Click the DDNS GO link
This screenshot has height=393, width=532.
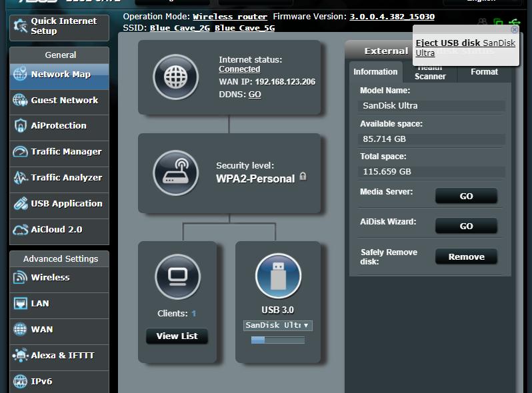pyautogui.click(x=255, y=95)
